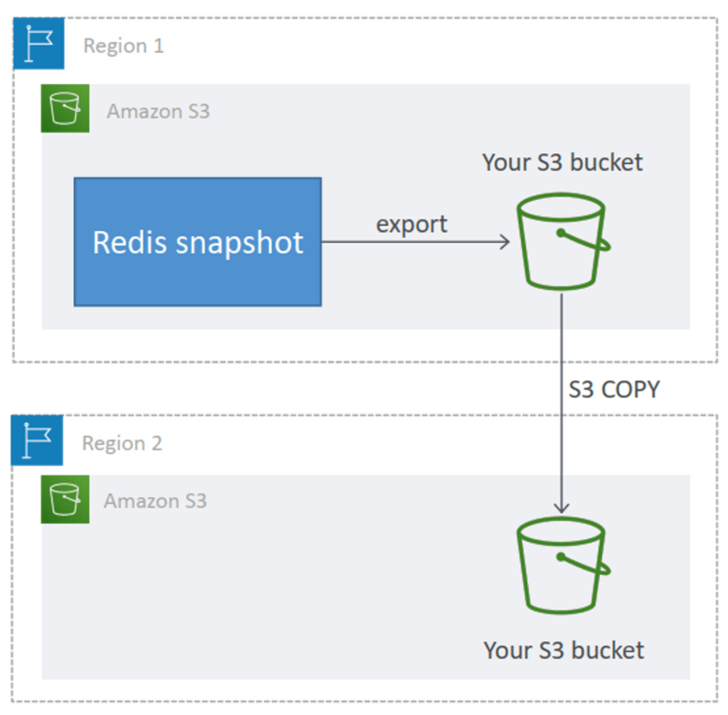This screenshot has width=728, height=715.
Task: Click "Your S3 bucket" text above top bucket
Action: [x=562, y=163]
